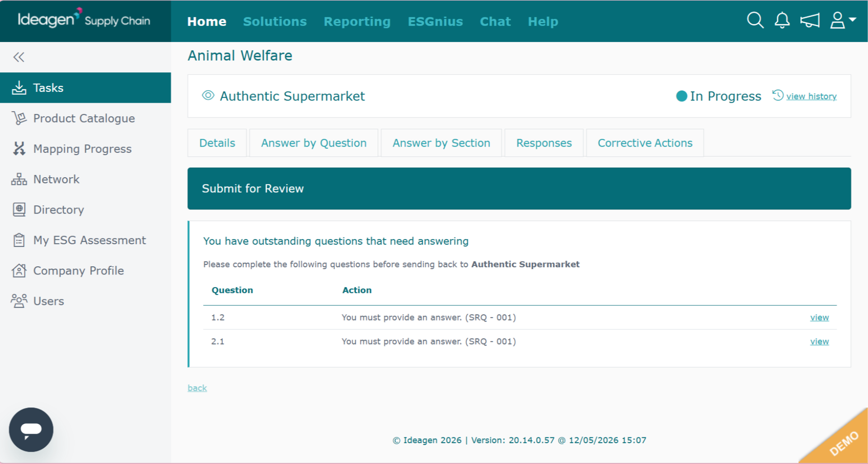
Task: Switch to Answer by Section tab
Action: (x=441, y=143)
